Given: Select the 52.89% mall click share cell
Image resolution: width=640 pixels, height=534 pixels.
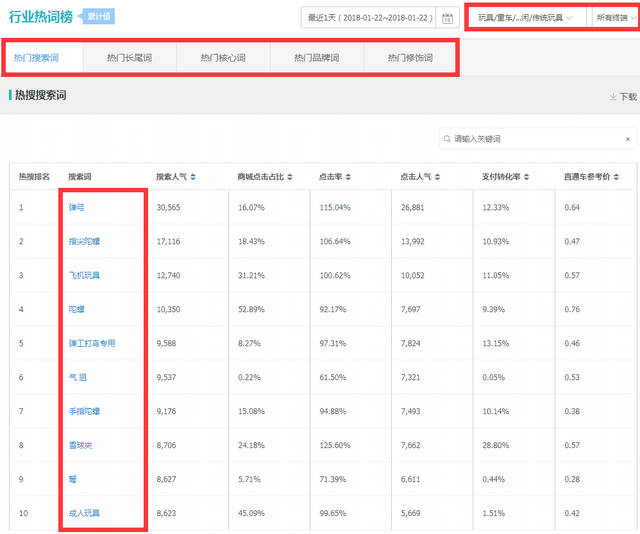Looking at the screenshot, I should tap(251, 309).
